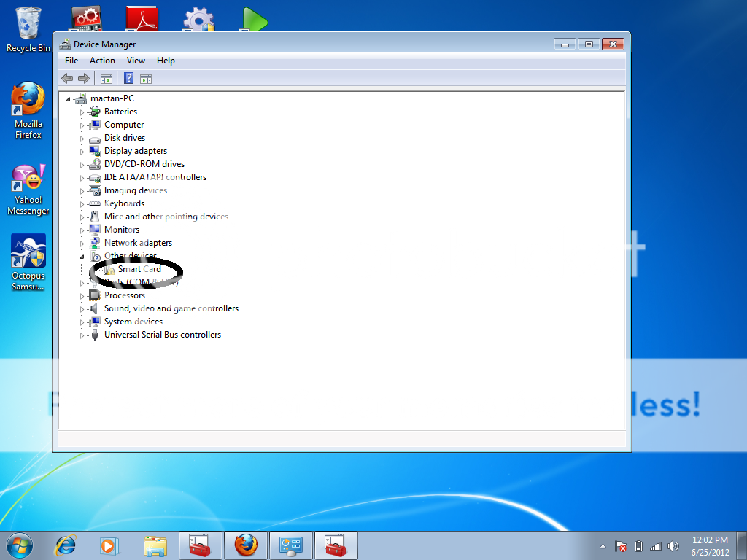Select the Yahoo! Messenger desktop shortcut
Screen dimensions: 747x560
(28, 190)
